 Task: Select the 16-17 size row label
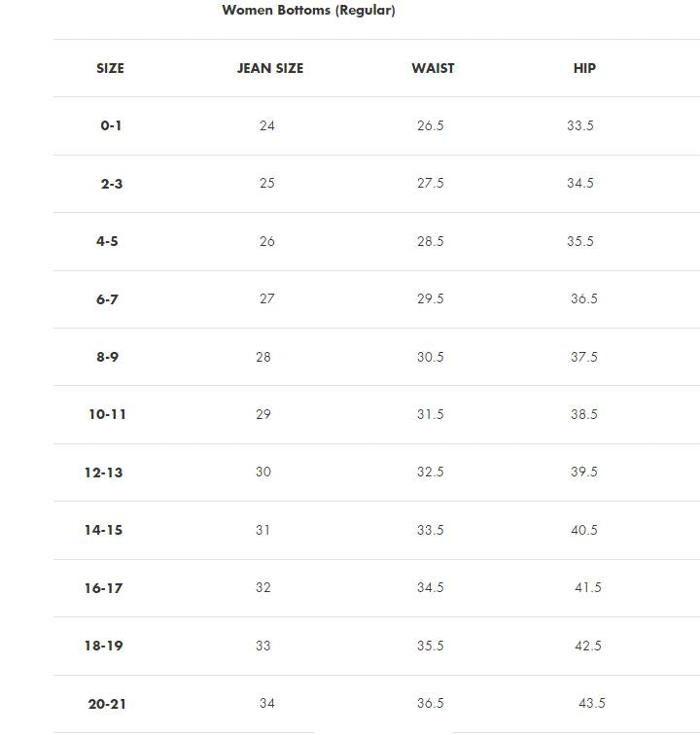(x=104, y=588)
